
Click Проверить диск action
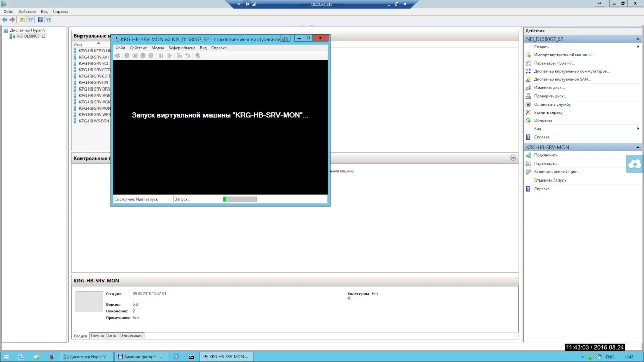(550, 96)
